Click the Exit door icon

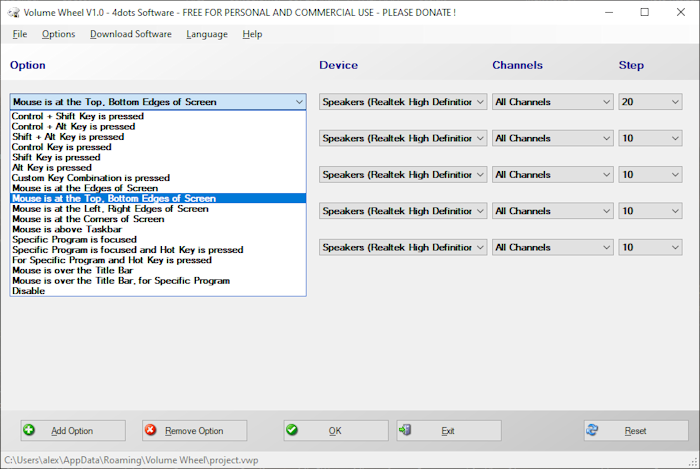pyautogui.click(x=405, y=430)
